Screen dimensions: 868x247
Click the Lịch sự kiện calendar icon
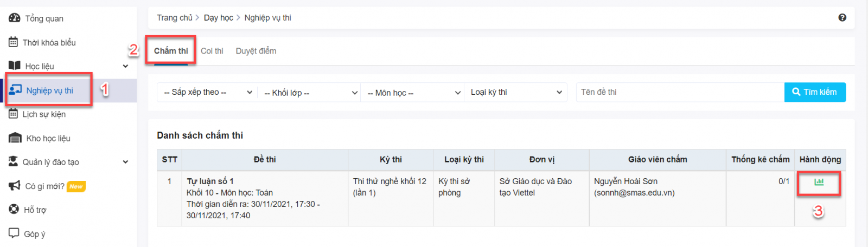tap(13, 114)
